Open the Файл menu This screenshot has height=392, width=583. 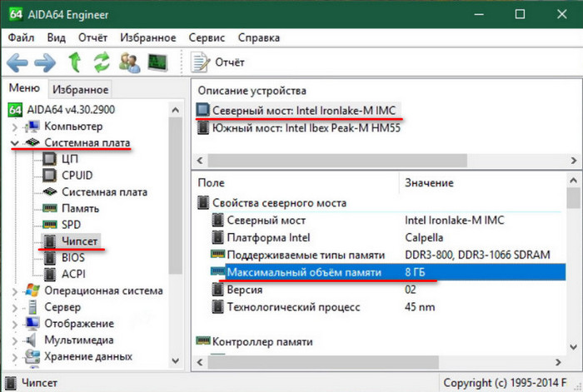22,37
